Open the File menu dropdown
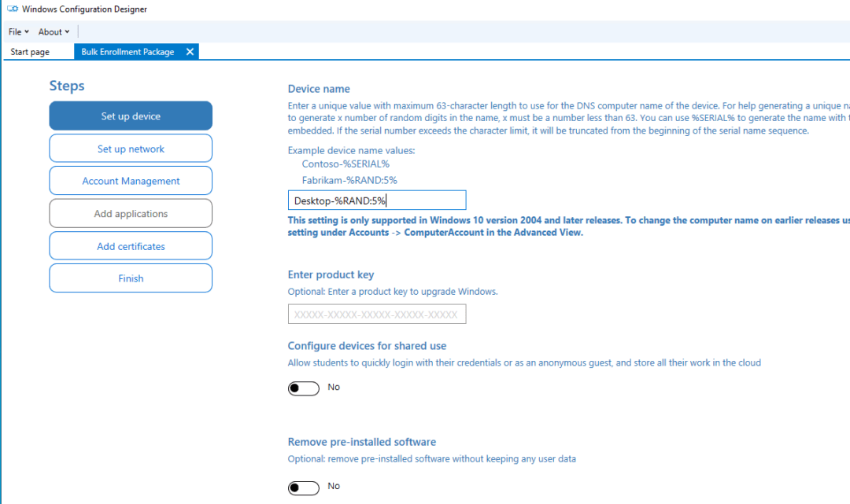Viewport: 850px width, 504px height. pos(14,31)
